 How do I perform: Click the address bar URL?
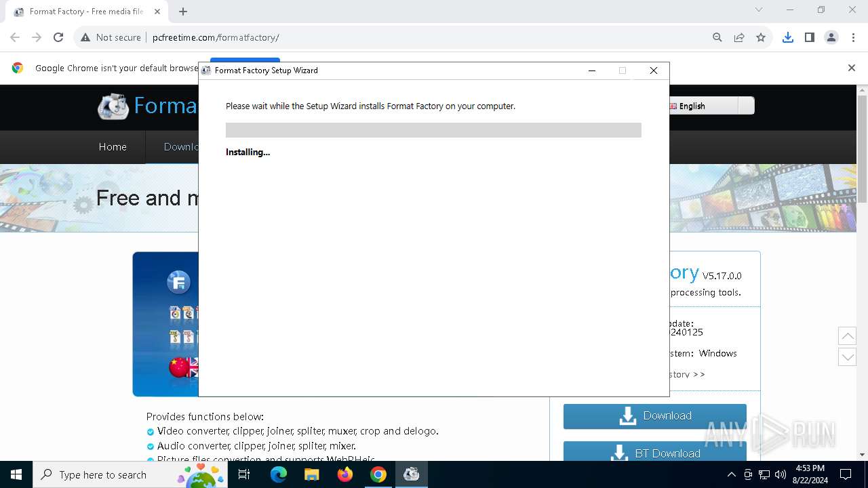pyautogui.click(x=216, y=37)
